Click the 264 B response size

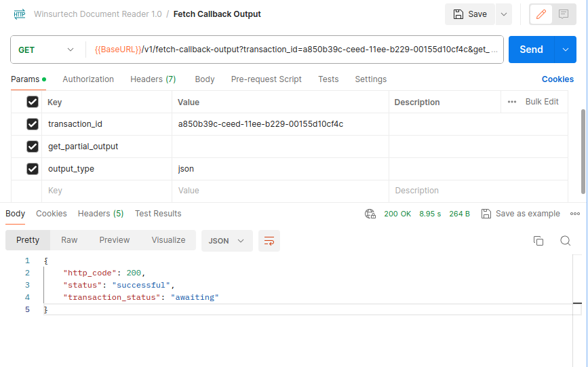459,214
